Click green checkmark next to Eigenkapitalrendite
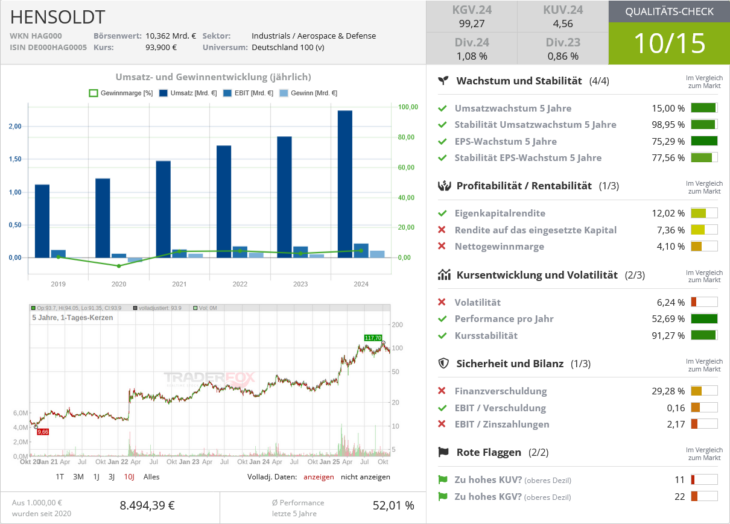 pos(443,213)
